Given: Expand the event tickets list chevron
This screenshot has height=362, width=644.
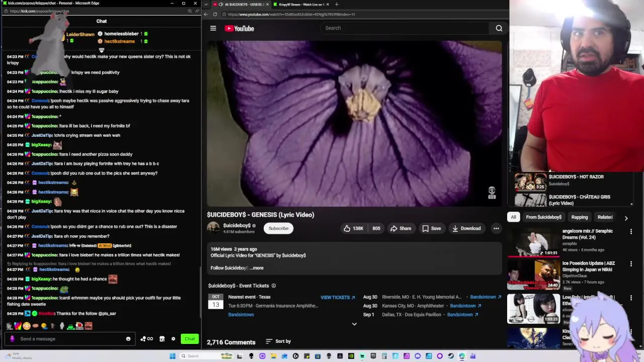Looking at the screenshot, I should coord(354,324).
